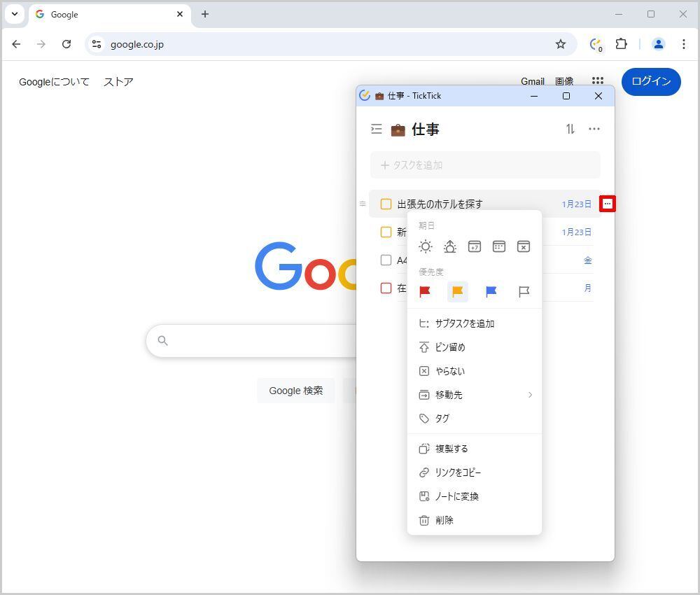Go back to the previous page
Screen dimensions: 700x595
pos(17,43)
